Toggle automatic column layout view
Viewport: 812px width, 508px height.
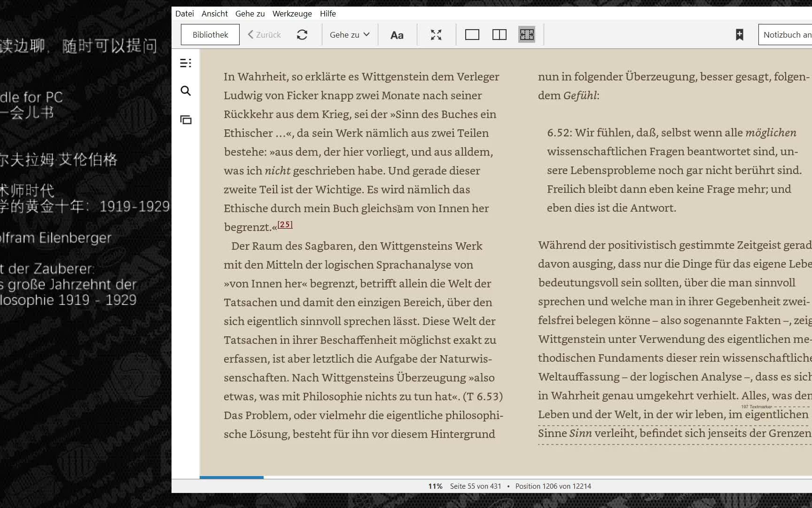[x=527, y=35]
